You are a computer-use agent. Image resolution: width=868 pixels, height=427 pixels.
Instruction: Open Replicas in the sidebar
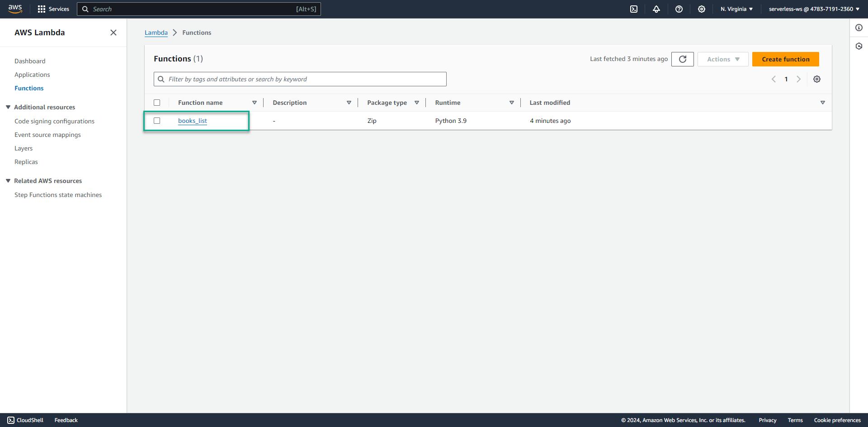click(26, 162)
